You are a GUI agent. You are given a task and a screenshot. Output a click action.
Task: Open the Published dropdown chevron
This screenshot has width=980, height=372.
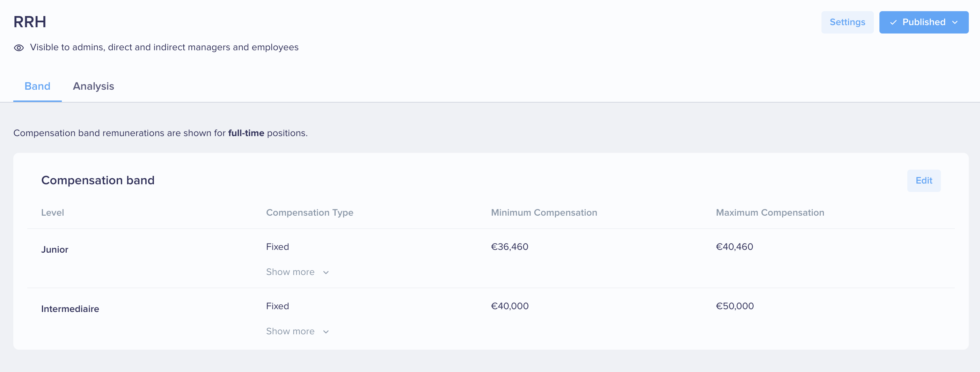pos(955,22)
